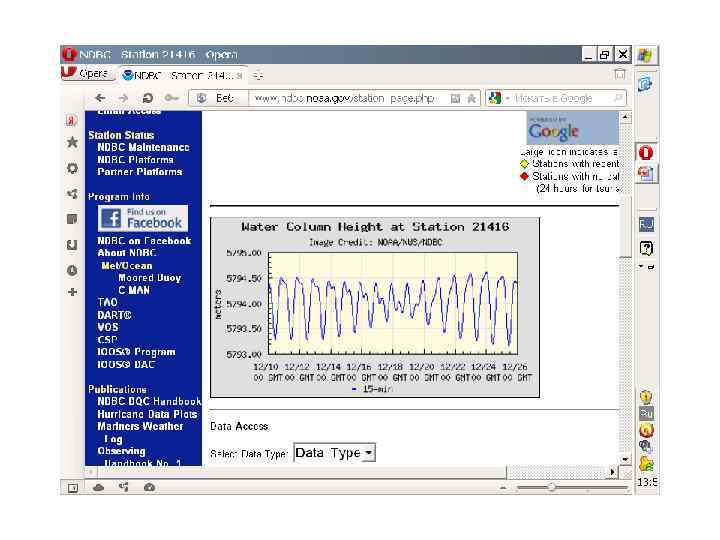
Task: Open the topmost red sidebar panel icon
Action: tap(71, 120)
